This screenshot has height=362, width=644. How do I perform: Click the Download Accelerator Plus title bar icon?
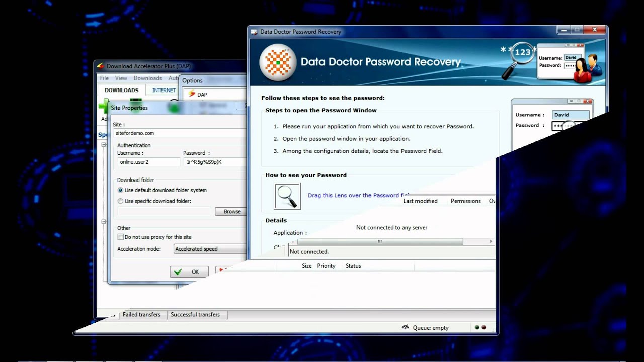point(101,66)
